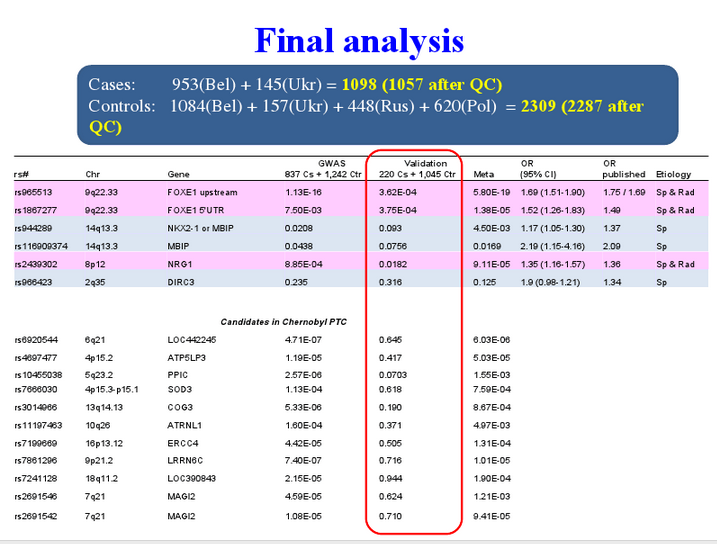Click validation value '0.645'

click(391, 340)
